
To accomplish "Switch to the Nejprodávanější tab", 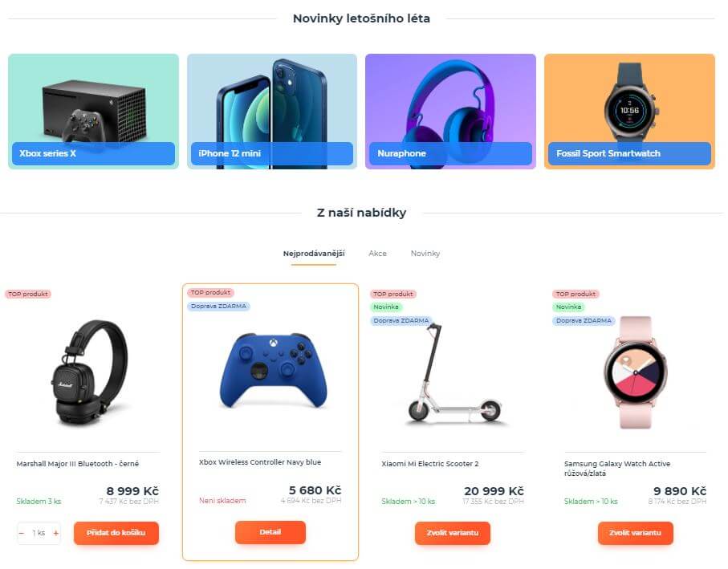I will pos(314,254).
